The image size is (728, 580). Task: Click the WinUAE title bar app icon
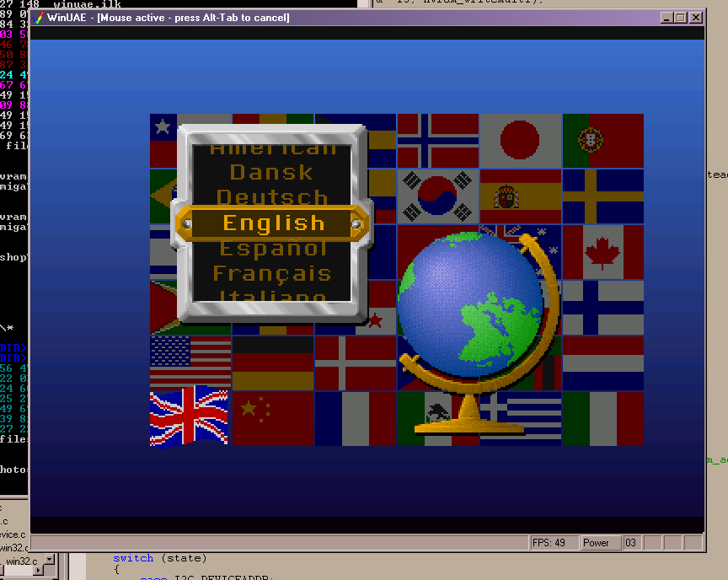39,18
